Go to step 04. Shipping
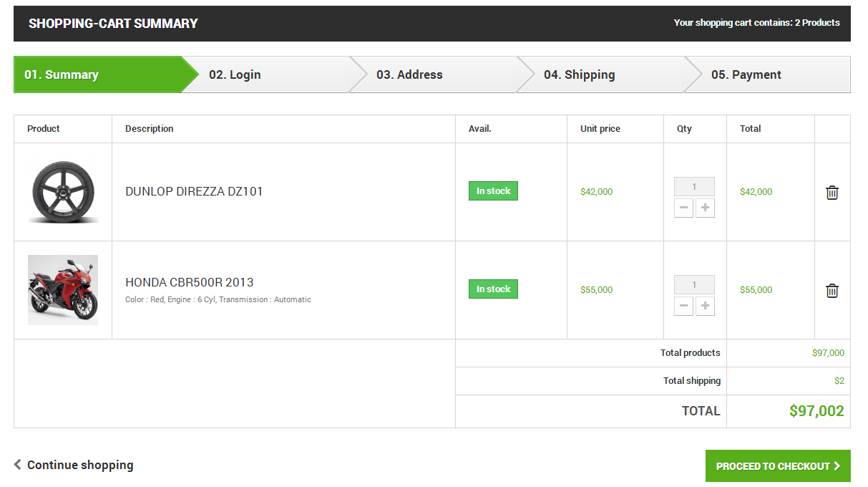868x487 pixels. coord(579,74)
